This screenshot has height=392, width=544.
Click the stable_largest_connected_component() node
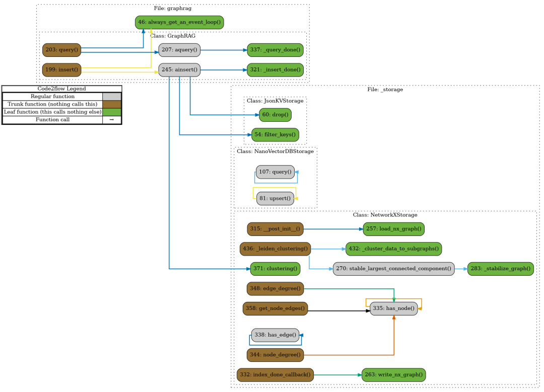393,268
